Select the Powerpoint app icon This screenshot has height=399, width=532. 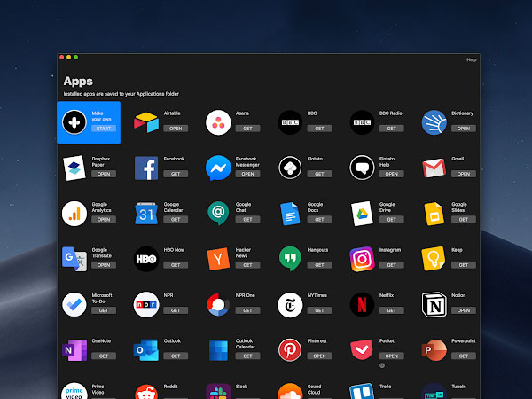click(x=434, y=350)
